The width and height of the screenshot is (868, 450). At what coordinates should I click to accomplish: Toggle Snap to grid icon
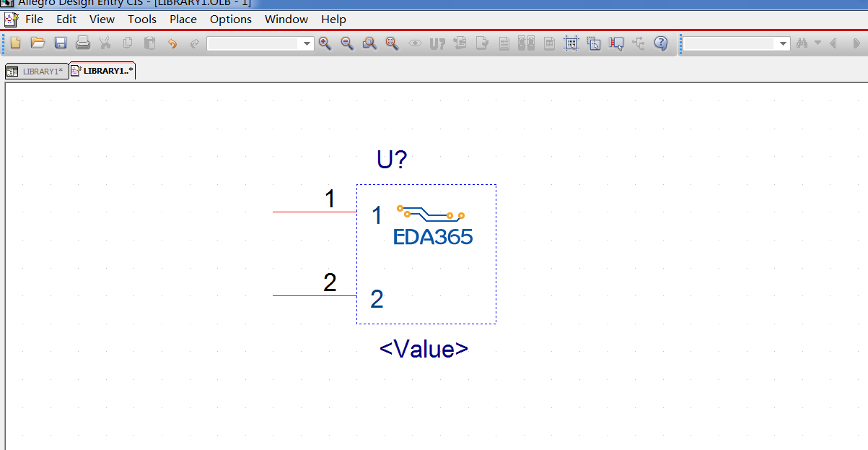[571, 43]
